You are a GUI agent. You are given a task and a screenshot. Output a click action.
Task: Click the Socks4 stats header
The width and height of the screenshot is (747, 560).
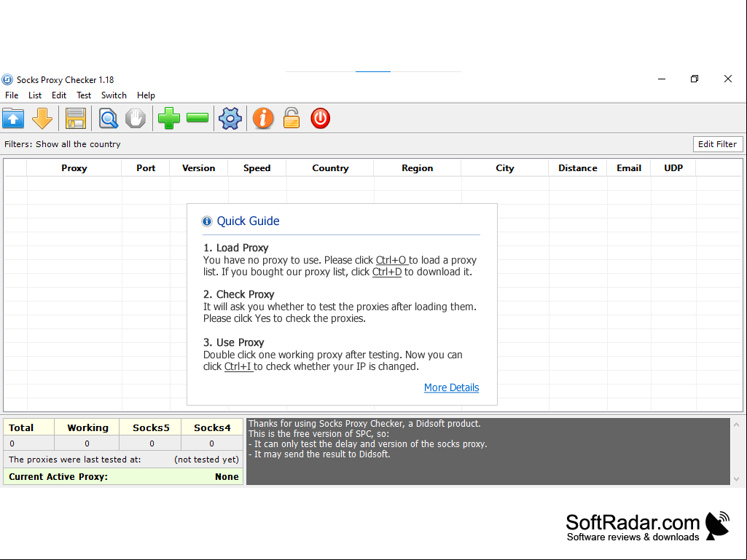[x=212, y=427]
